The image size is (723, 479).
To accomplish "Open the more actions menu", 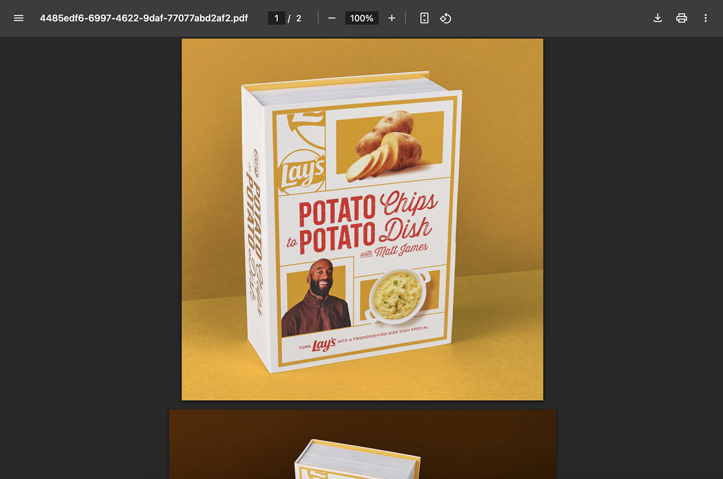I will click(x=705, y=18).
